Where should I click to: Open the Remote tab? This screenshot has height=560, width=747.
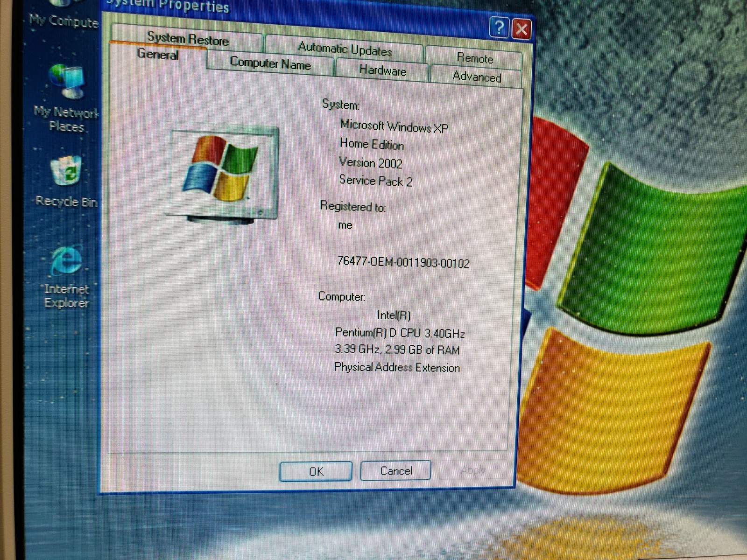(474, 58)
